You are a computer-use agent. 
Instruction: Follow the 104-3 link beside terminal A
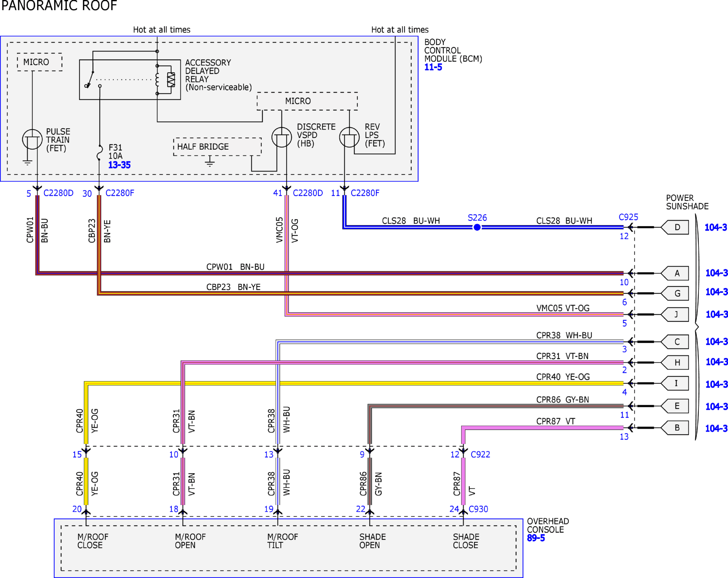pyautogui.click(x=716, y=273)
